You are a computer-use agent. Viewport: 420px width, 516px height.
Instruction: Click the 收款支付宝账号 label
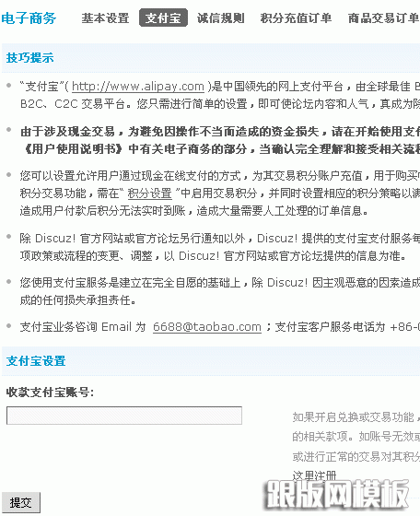coord(50,393)
